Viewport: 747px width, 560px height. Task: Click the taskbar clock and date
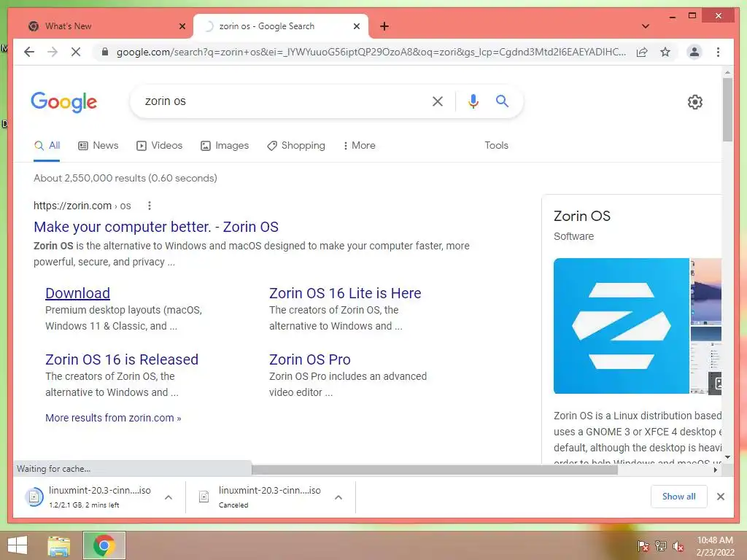715,545
